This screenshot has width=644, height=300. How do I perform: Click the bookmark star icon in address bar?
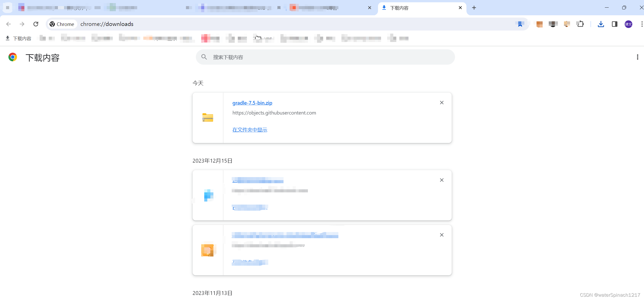tap(520, 24)
